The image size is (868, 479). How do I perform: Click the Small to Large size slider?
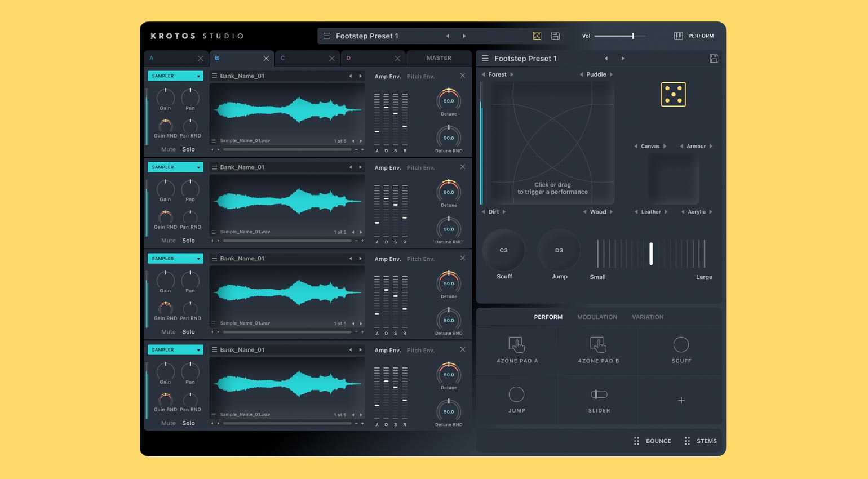(651, 254)
